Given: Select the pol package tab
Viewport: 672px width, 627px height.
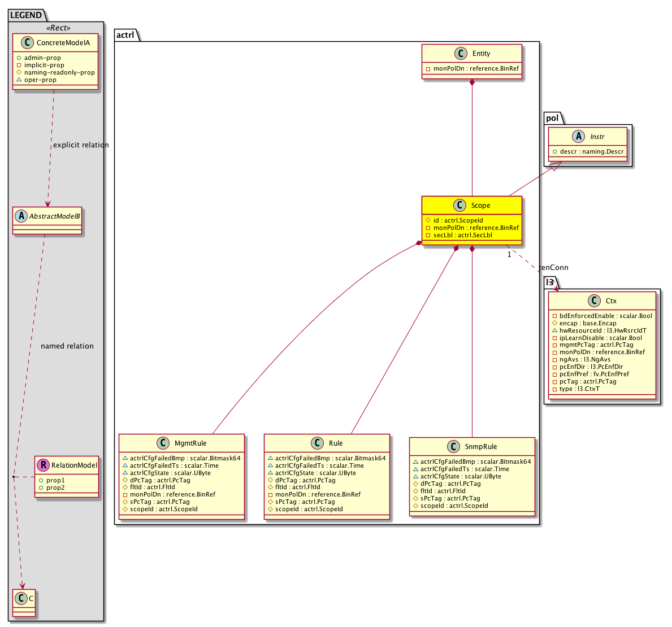Looking at the screenshot, I should click(552, 118).
